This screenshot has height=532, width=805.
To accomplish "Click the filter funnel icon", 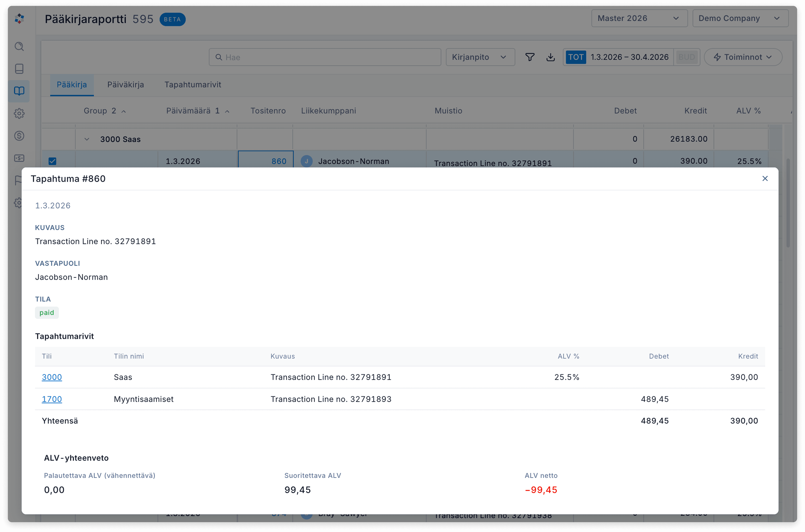I will 530,57.
